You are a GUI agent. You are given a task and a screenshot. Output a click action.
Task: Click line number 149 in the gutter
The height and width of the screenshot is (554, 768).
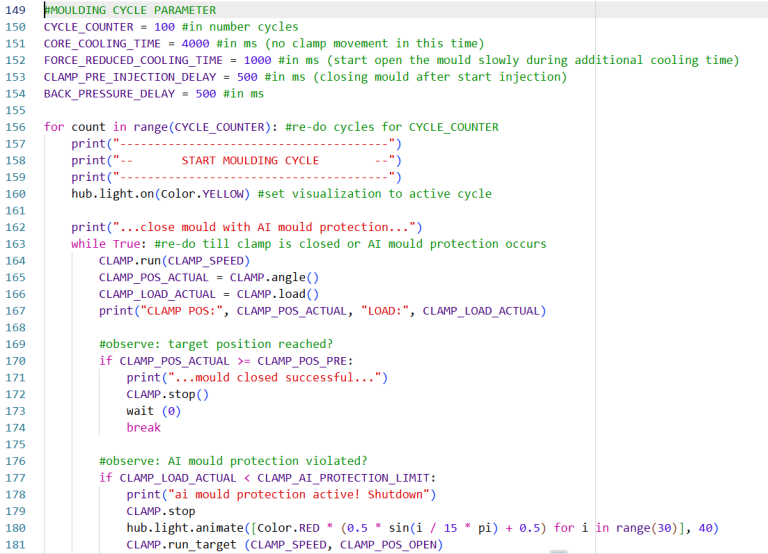[15, 10]
